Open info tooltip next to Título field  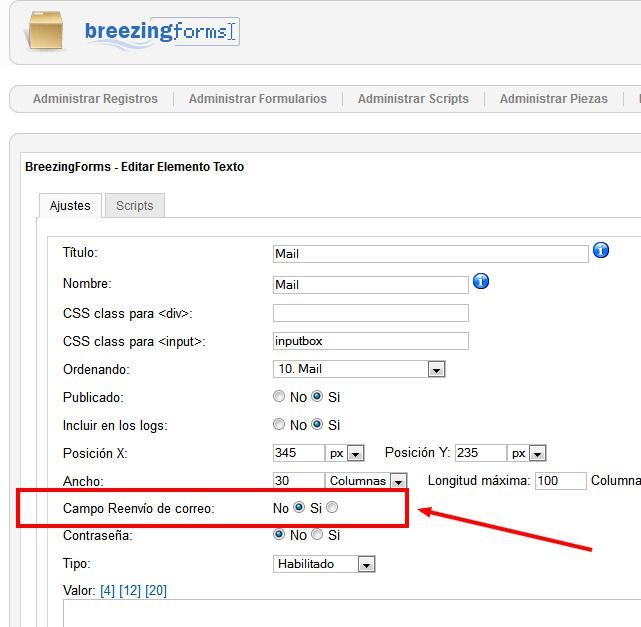tap(601, 250)
